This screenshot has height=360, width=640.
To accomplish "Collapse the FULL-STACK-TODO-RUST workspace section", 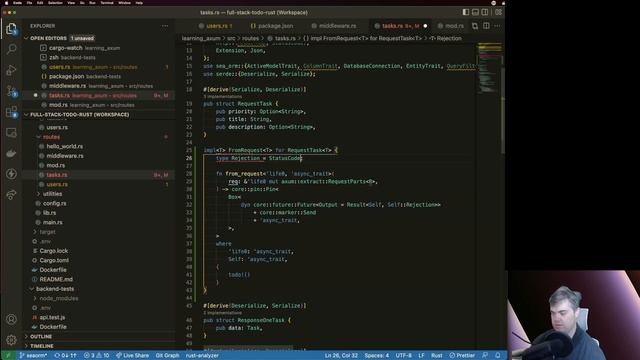I will click(x=79, y=115).
